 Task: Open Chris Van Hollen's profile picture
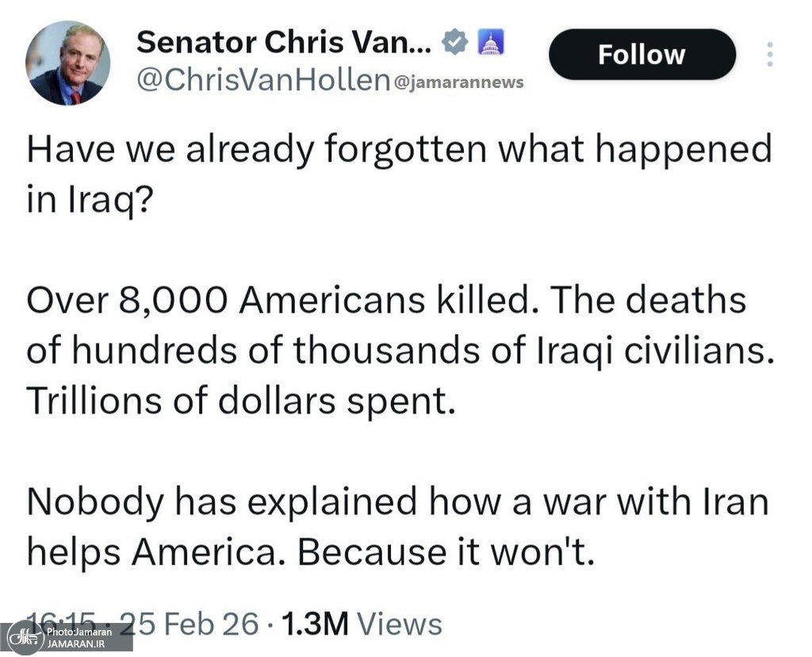coord(67,63)
